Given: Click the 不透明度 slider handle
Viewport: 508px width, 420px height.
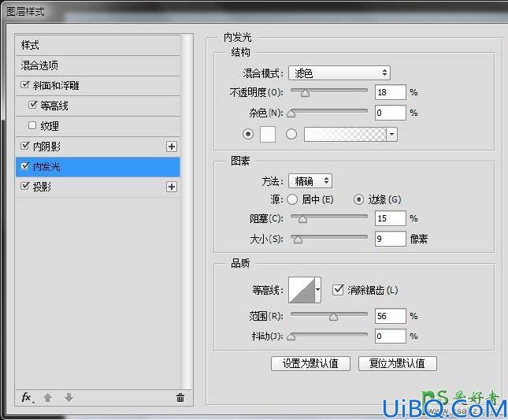Looking at the screenshot, I should point(305,94).
